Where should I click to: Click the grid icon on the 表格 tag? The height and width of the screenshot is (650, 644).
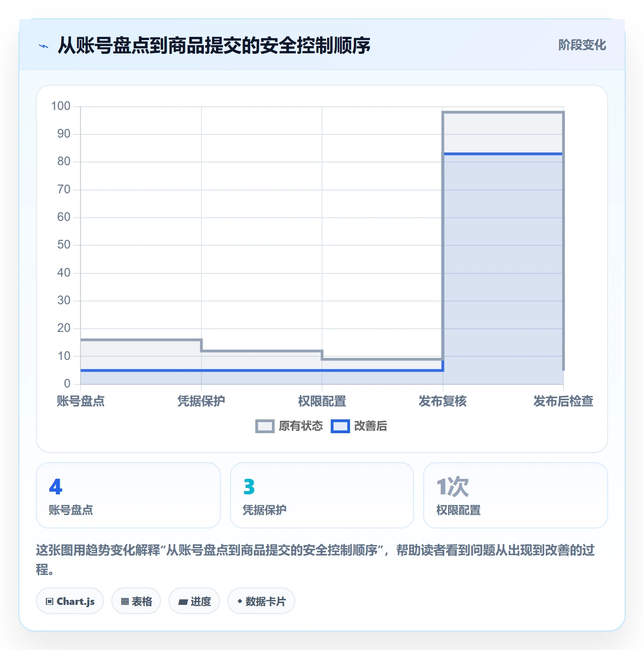click(125, 601)
